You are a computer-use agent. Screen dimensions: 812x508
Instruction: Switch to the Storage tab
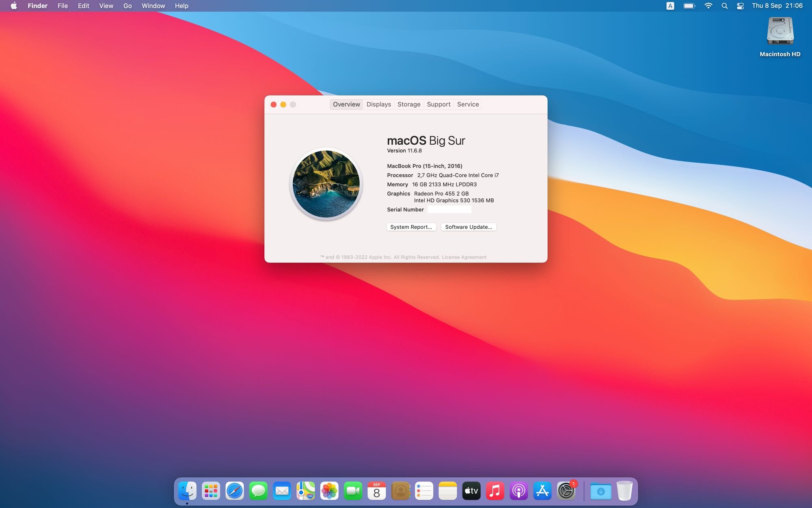pyautogui.click(x=409, y=104)
